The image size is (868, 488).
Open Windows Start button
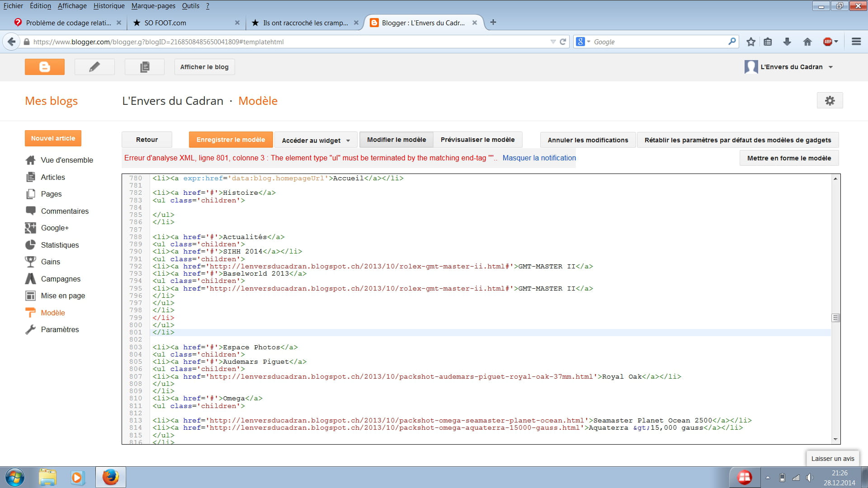14,477
